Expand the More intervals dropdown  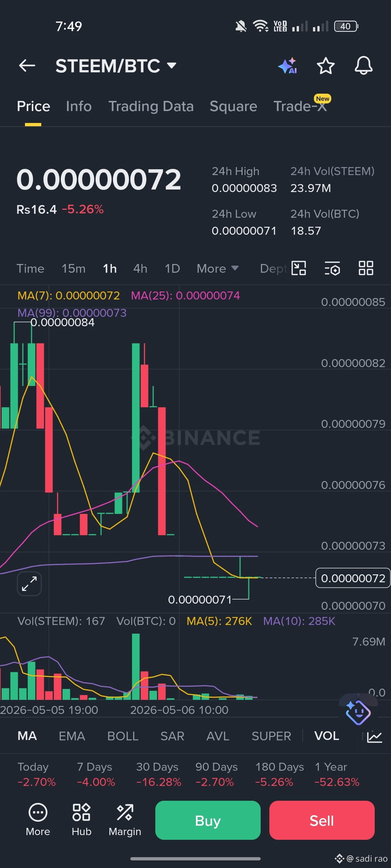(218, 269)
